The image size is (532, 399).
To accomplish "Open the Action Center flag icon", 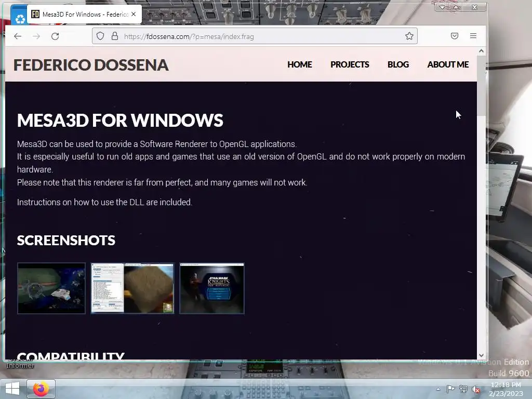I will pyautogui.click(x=450, y=389).
